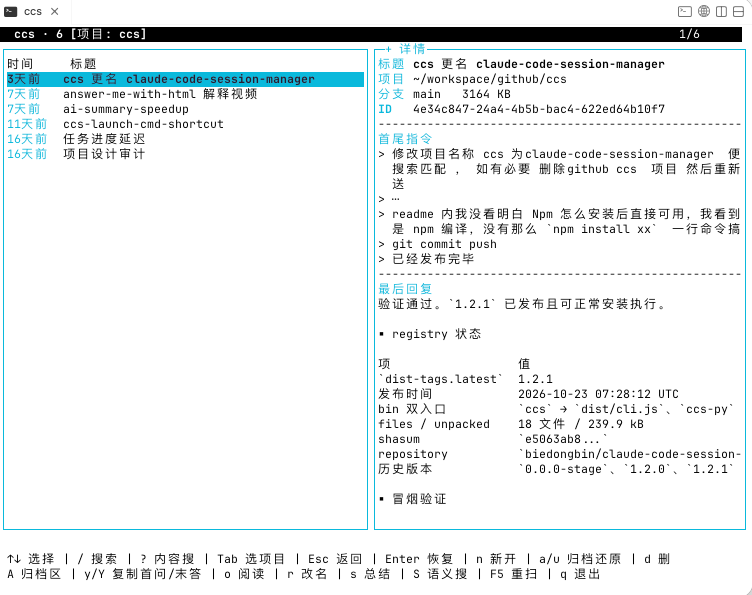Click the terminal icon on the ccs tab

pos(11,12)
